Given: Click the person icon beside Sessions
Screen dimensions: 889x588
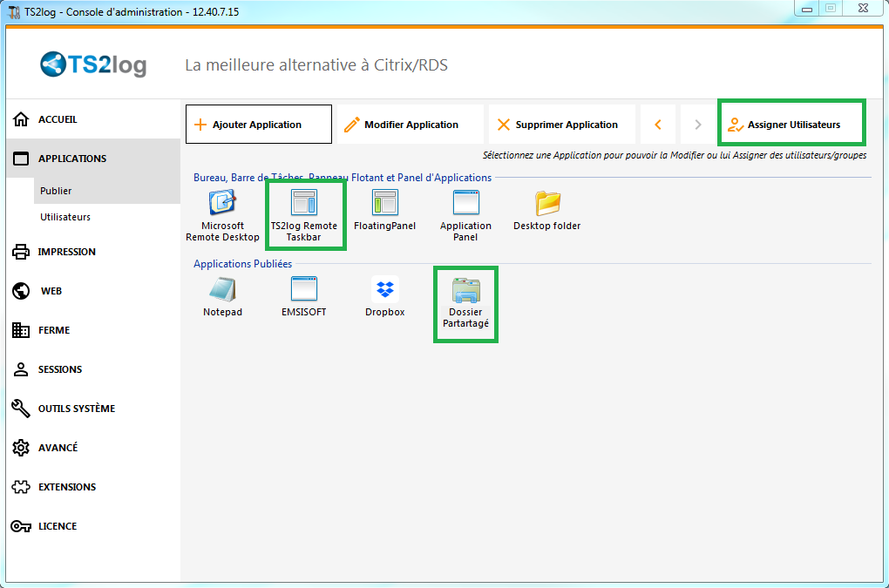Looking at the screenshot, I should point(21,369).
